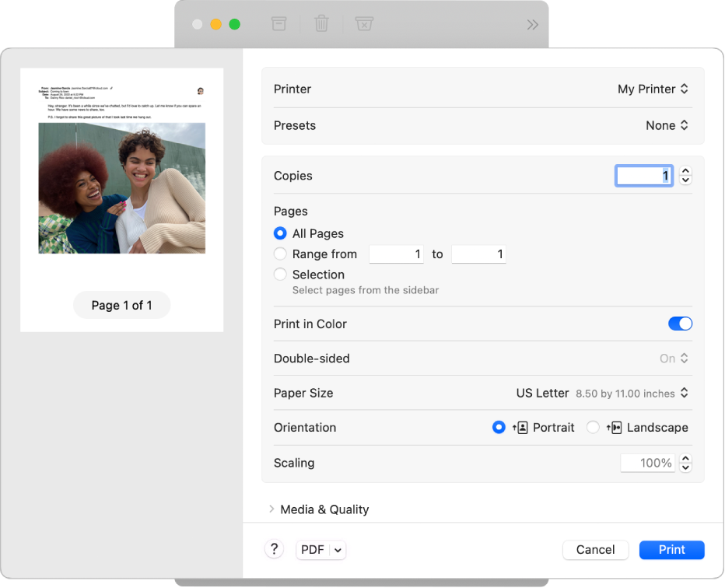Click the Archive icon in the toolbar
Image resolution: width=725 pixels, height=588 pixels.
click(278, 24)
